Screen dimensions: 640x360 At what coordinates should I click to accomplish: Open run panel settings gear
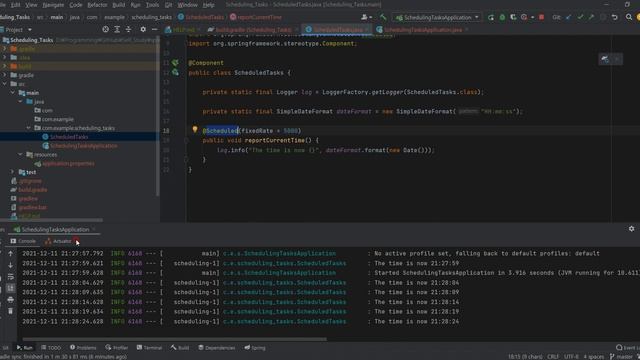(x=631, y=229)
